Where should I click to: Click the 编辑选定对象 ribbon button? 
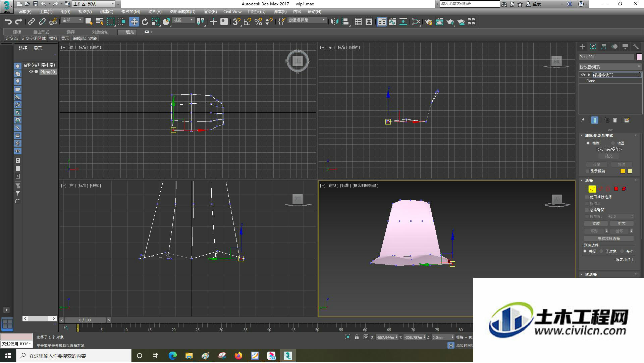(85, 39)
